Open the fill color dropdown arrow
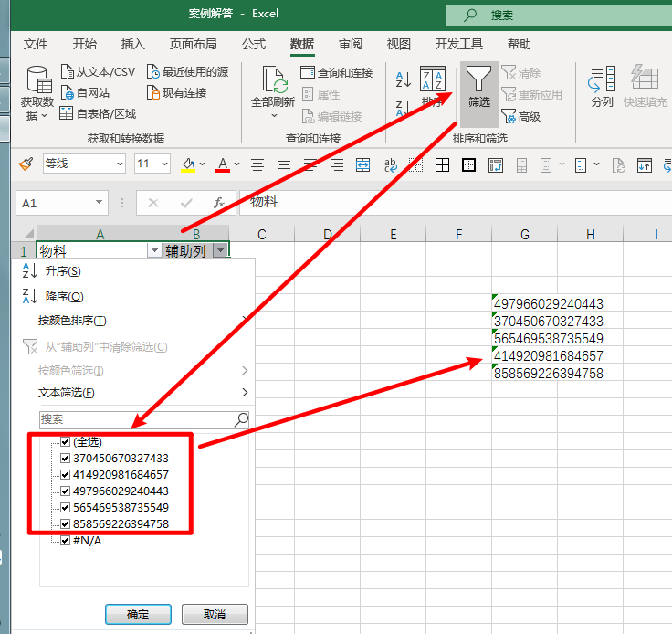672x634 pixels. 203,164
